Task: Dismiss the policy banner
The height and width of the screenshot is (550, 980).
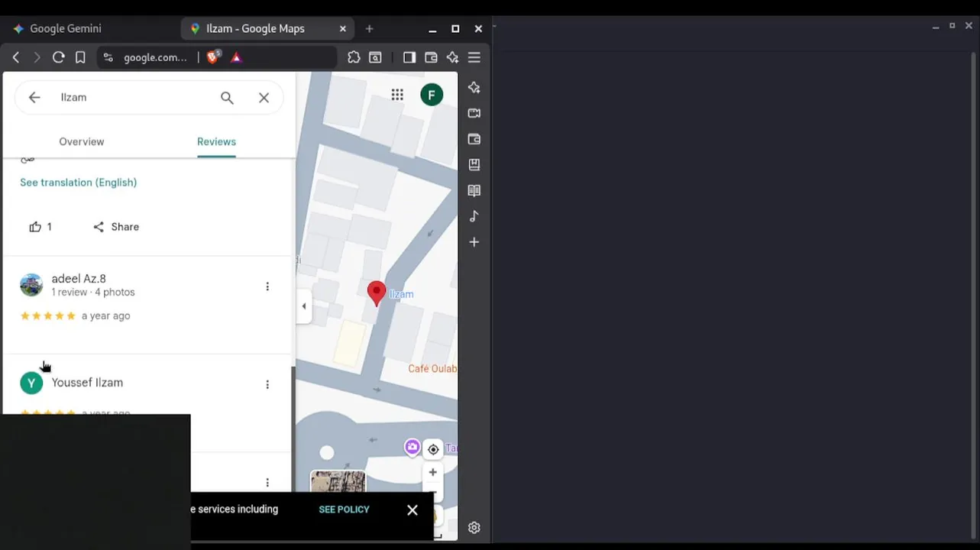Action: [x=412, y=510]
